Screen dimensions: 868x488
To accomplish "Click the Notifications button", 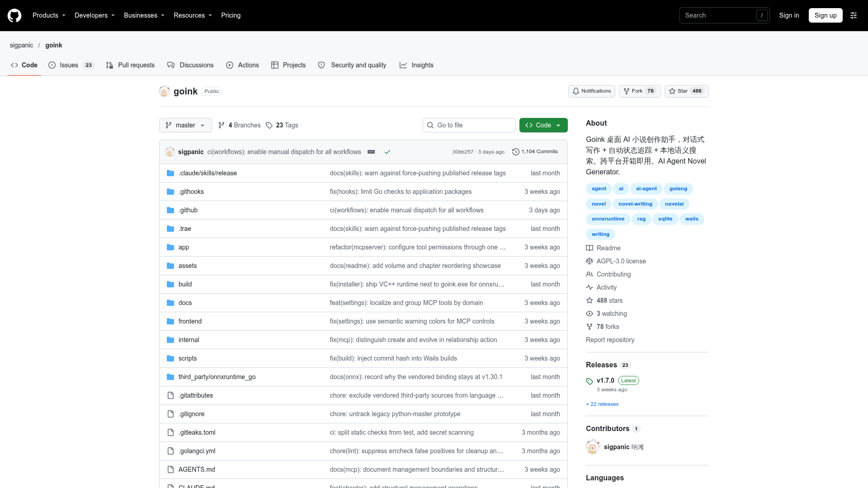I will pyautogui.click(x=592, y=91).
